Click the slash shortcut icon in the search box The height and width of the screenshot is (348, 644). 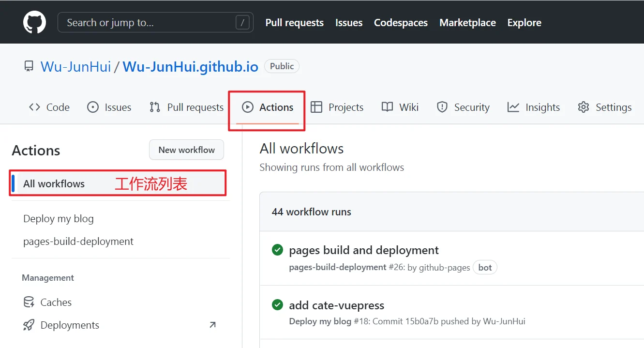242,22
